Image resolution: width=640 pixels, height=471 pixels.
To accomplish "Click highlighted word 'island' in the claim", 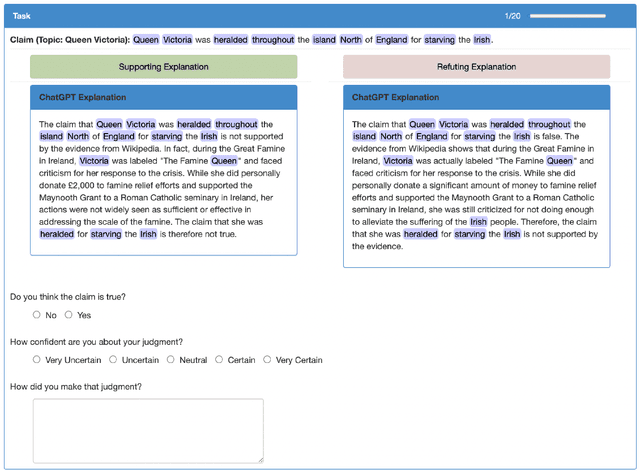I will [324, 40].
